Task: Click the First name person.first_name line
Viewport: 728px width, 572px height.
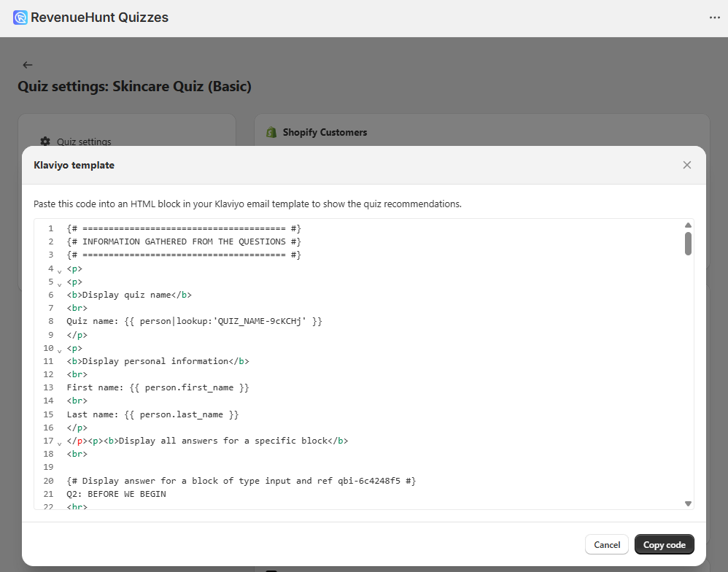Action: (x=158, y=387)
